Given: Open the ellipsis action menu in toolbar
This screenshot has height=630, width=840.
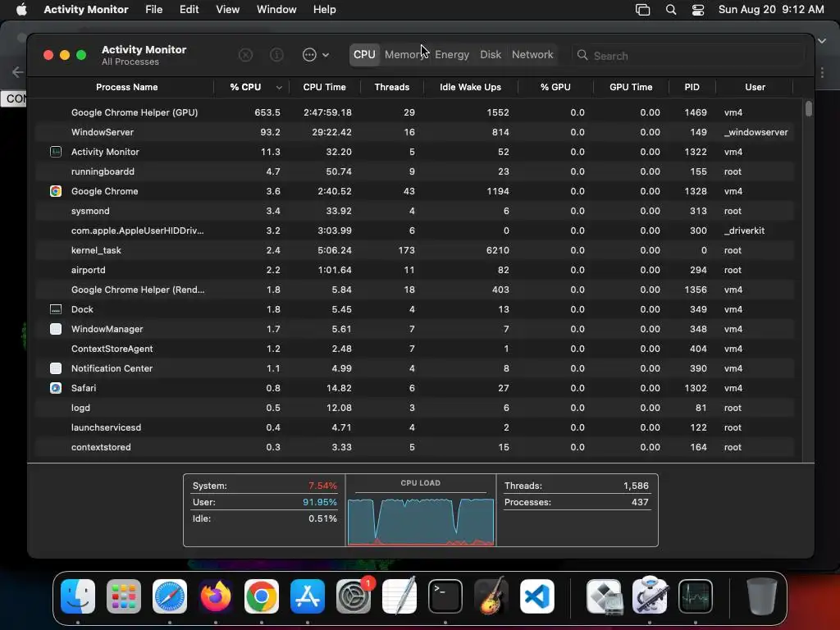Looking at the screenshot, I should tap(316, 55).
